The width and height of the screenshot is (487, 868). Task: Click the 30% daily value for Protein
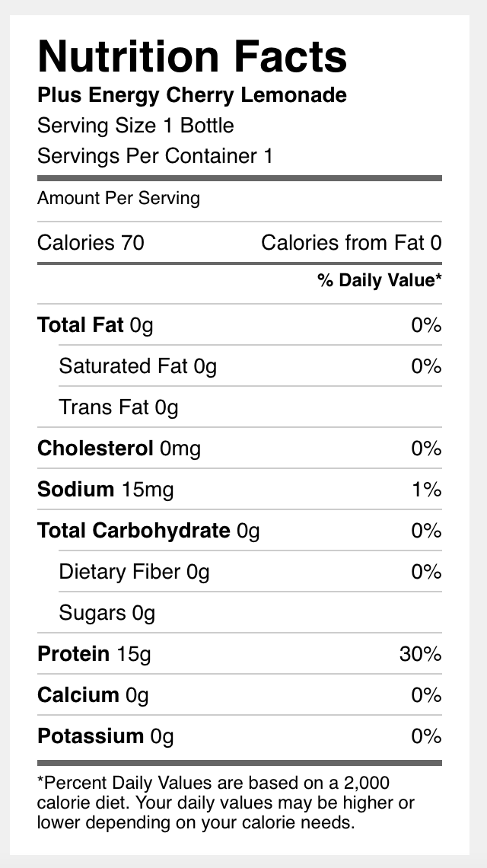pyautogui.click(x=420, y=654)
